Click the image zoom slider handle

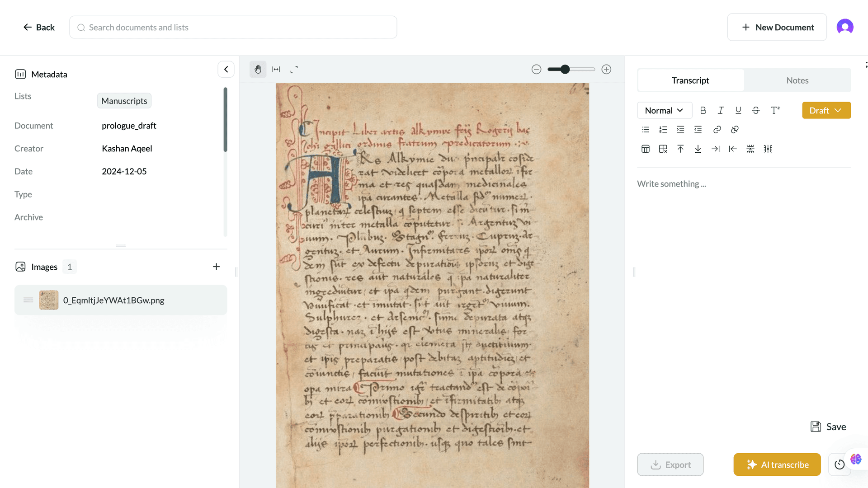565,69
